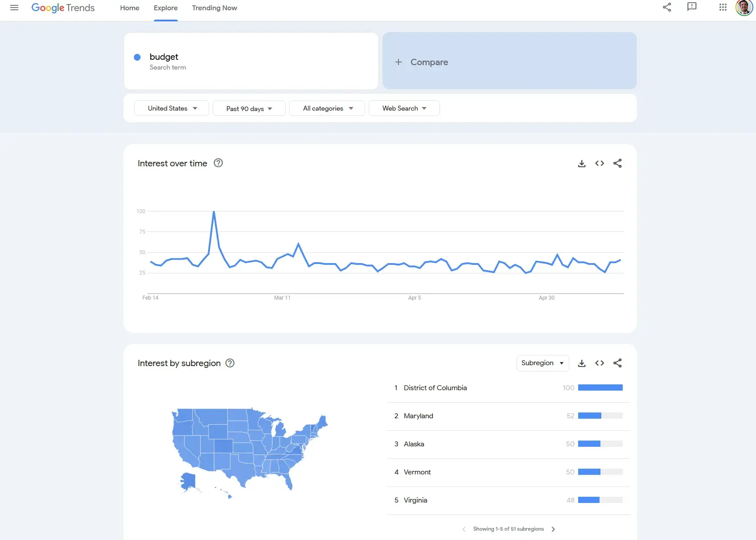The image size is (756, 540).
Task: Switch to the Trending Now tab
Action: click(x=214, y=8)
